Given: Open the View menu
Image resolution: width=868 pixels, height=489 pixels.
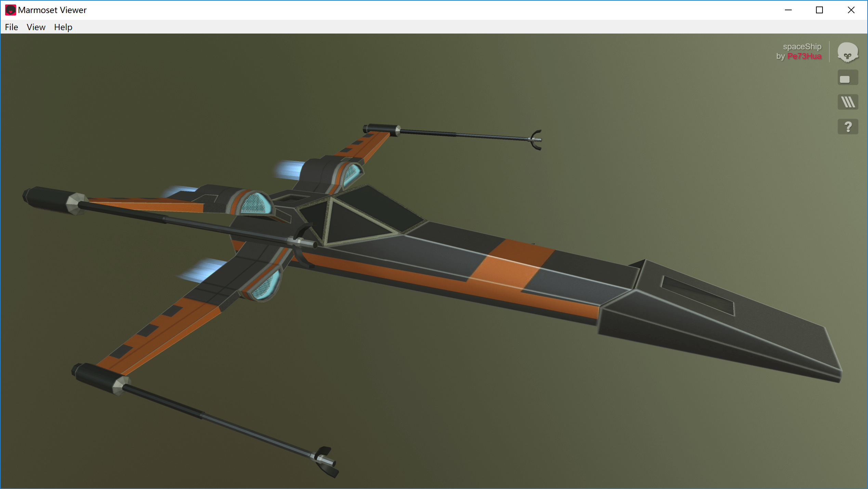Looking at the screenshot, I should pyautogui.click(x=36, y=27).
